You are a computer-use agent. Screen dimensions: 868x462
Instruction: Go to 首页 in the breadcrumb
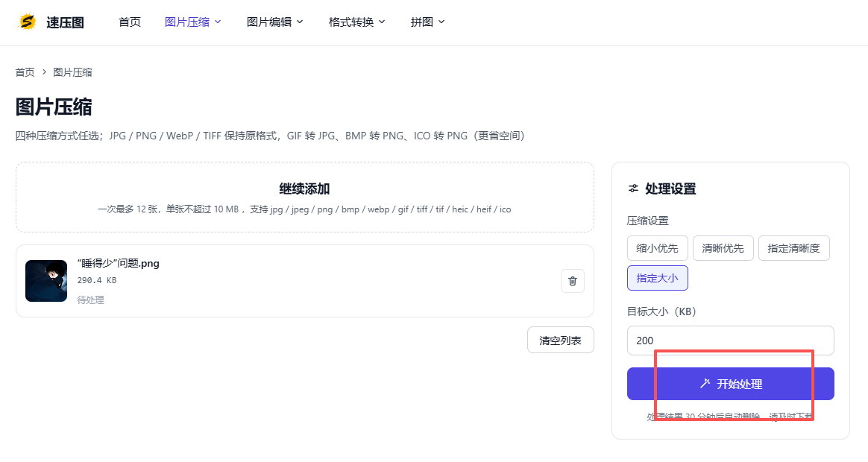click(x=25, y=72)
